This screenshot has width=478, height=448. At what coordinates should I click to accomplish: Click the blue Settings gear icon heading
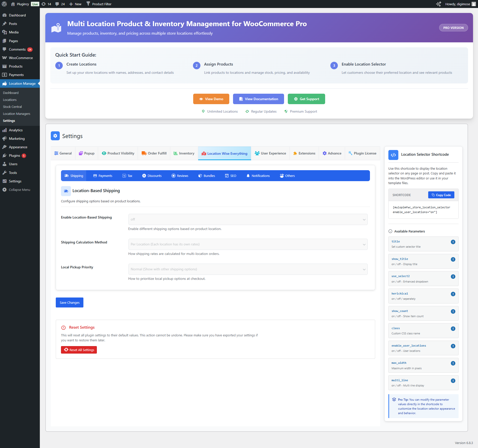(x=55, y=136)
